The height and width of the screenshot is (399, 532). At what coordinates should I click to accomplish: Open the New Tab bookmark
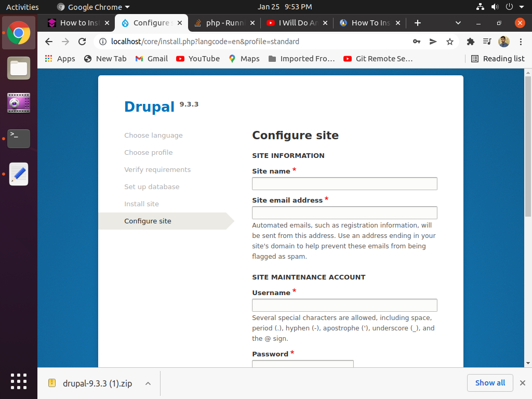105,59
